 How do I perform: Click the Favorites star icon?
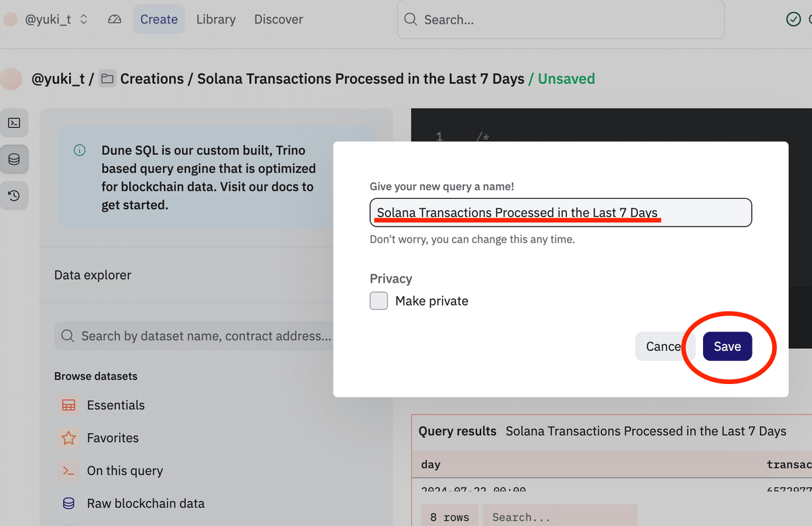pyautogui.click(x=68, y=438)
